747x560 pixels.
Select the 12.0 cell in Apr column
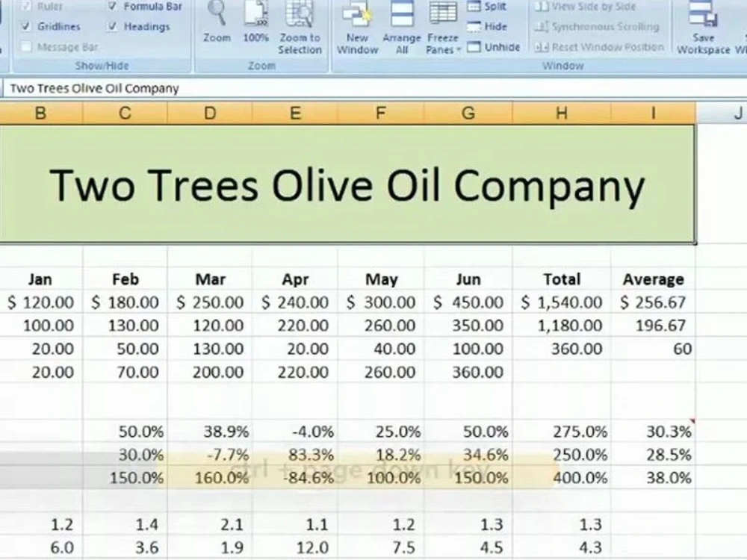click(x=295, y=547)
